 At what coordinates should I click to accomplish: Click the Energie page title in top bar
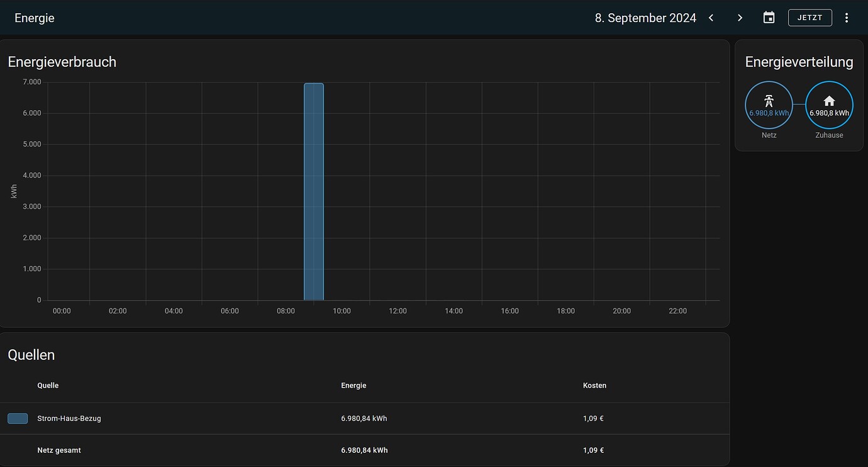[x=35, y=18]
